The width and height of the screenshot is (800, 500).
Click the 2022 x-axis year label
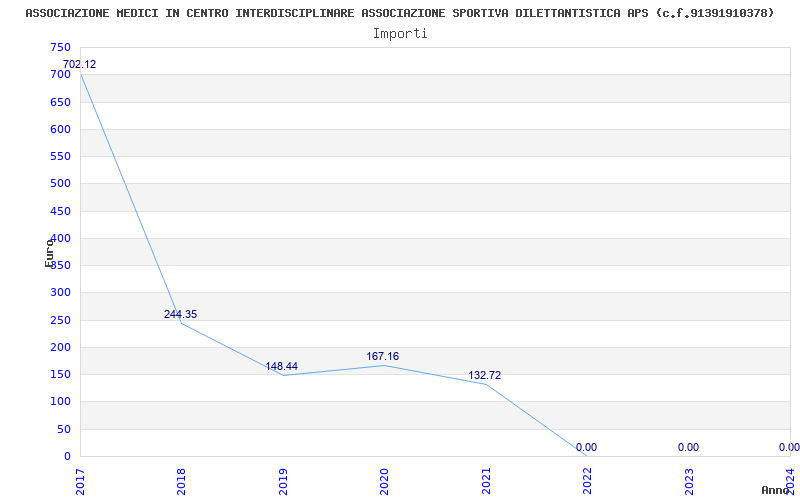587,482
